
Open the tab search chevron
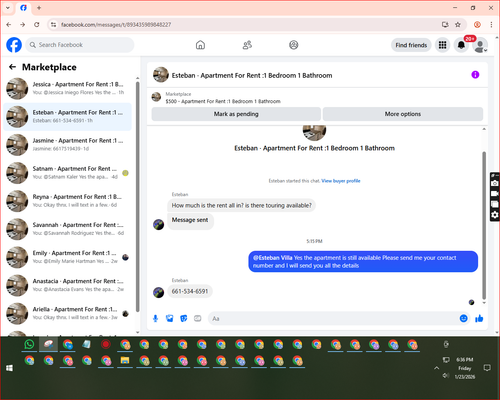pyautogui.click(x=8, y=8)
